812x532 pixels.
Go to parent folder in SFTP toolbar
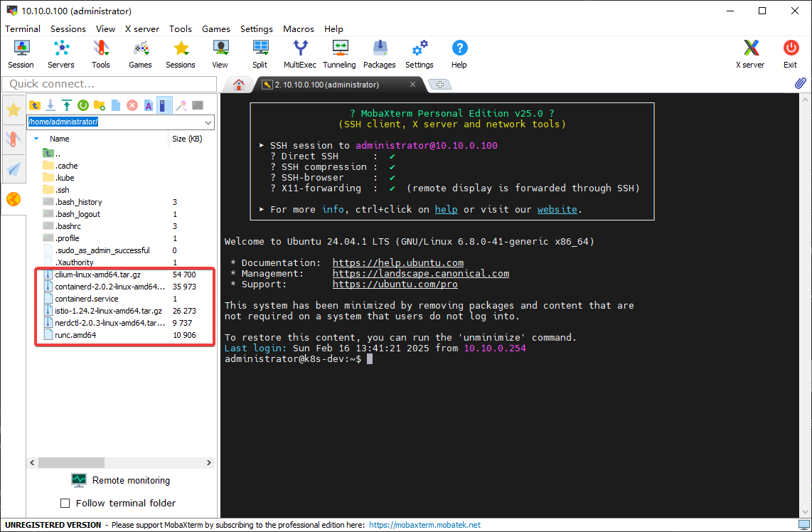(x=35, y=106)
